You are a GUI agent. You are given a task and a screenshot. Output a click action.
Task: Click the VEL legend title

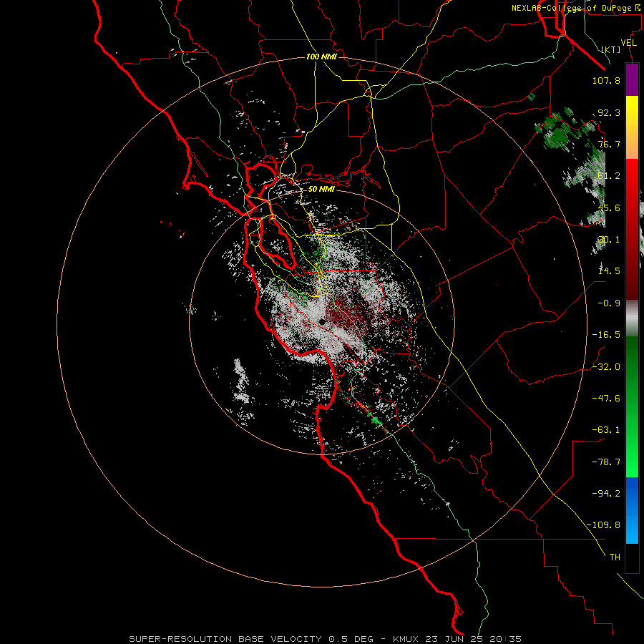628,43
